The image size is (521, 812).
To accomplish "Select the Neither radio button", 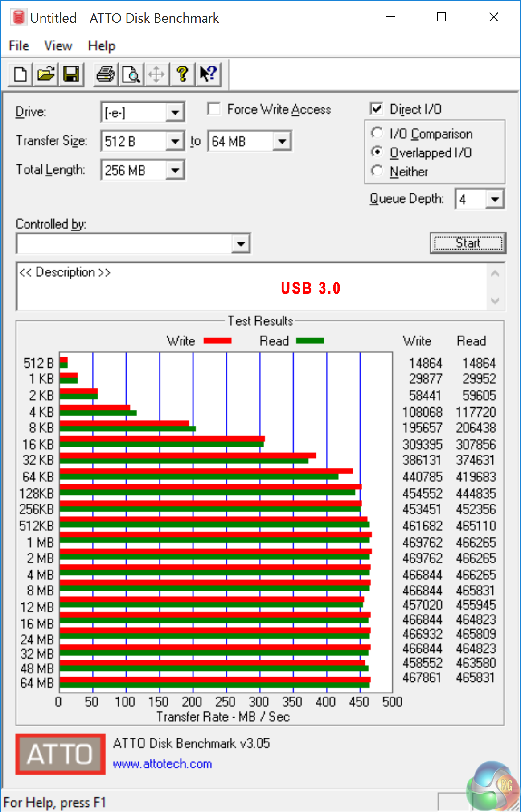I will [377, 171].
